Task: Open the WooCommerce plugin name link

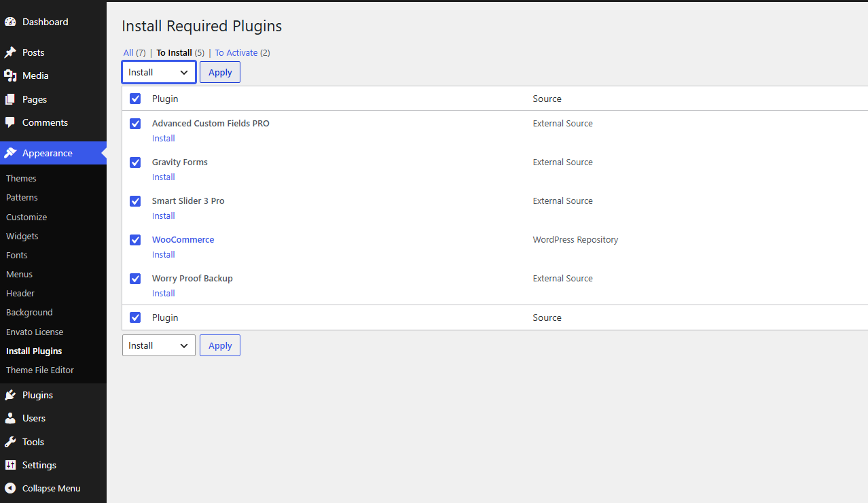Action: 183,239
